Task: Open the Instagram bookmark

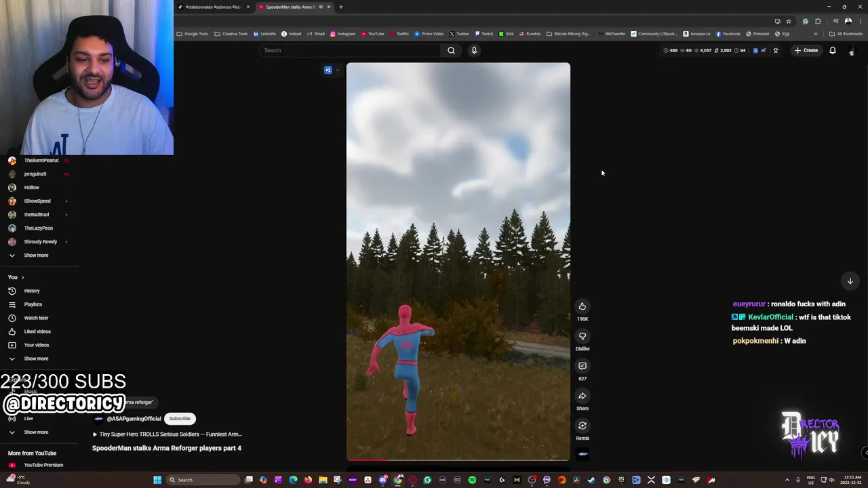Action: coord(343,34)
